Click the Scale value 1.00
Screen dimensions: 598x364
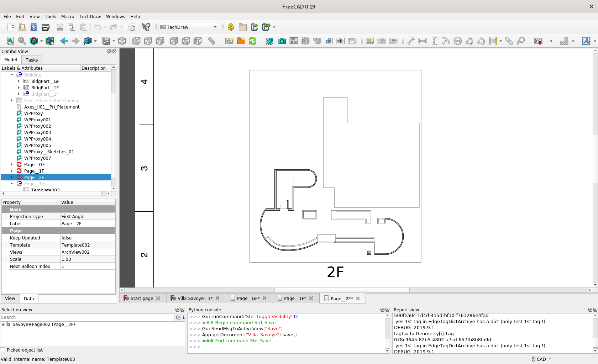(88, 259)
